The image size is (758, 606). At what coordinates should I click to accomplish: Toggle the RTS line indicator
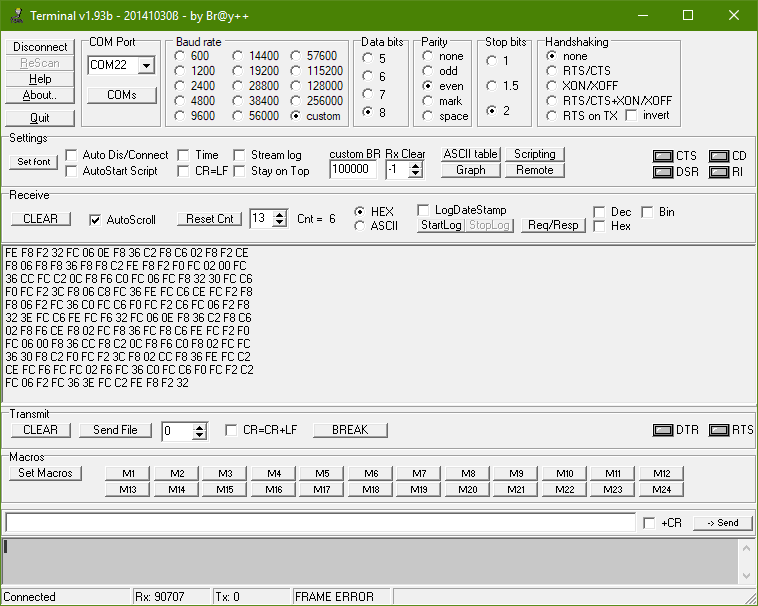719,430
